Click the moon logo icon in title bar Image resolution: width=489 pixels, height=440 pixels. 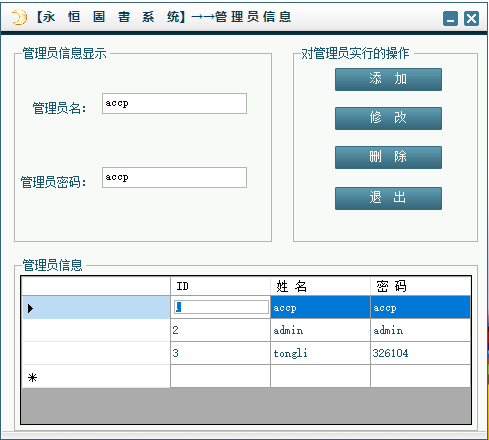point(19,17)
